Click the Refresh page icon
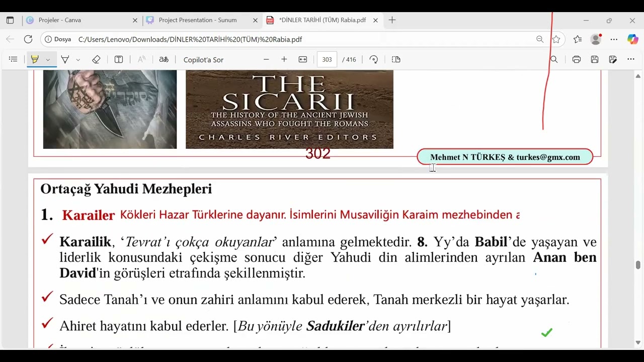The height and width of the screenshot is (362, 644). [x=28, y=39]
